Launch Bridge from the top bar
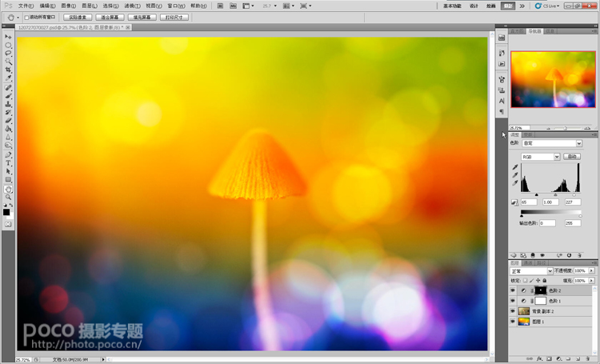This screenshot has width=600, height=364. [x=220, y=6]
